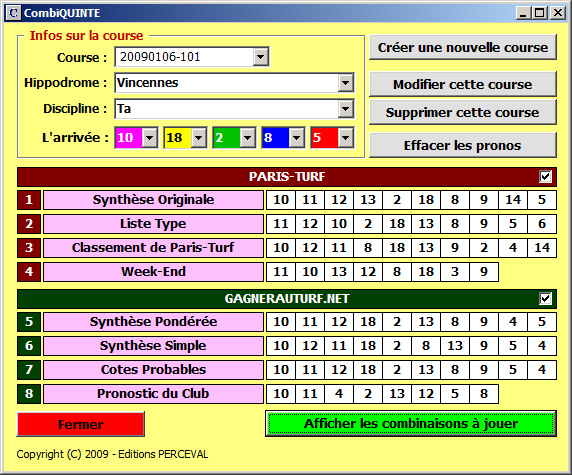This screenshot has height=476, width=572.
Task: Uncheck the PARIS-TURF checkbox
Action: point(545,177)
